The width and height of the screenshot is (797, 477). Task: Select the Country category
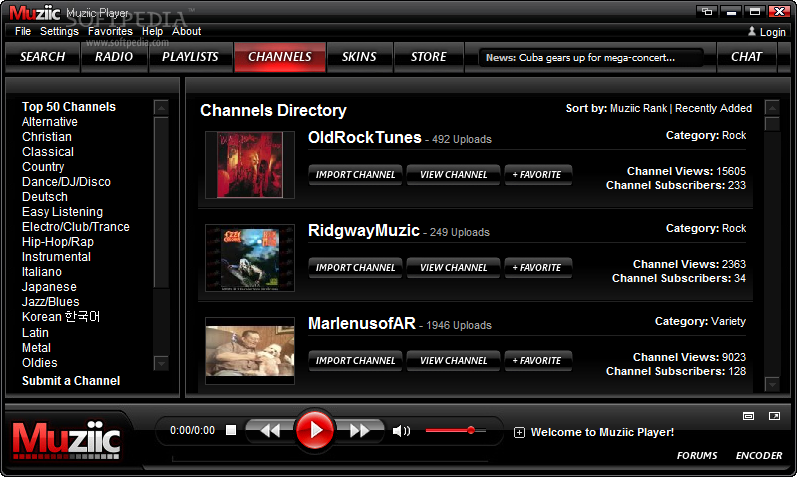click(x=43, y=167)
